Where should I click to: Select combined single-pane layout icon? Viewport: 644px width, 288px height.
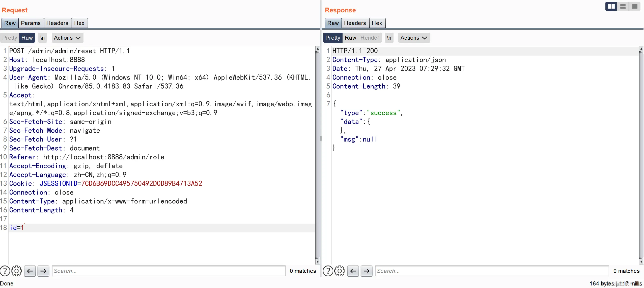point(635,7)
